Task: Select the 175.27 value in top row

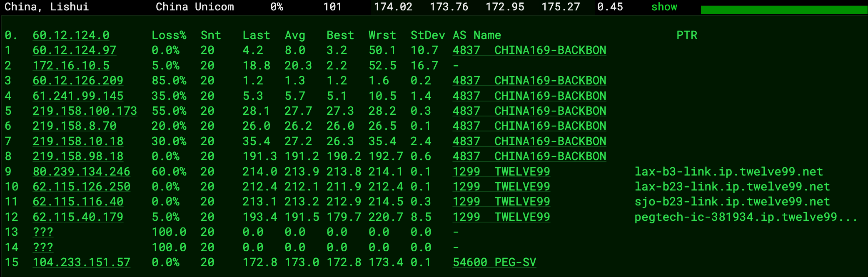Action: point(561,7)
